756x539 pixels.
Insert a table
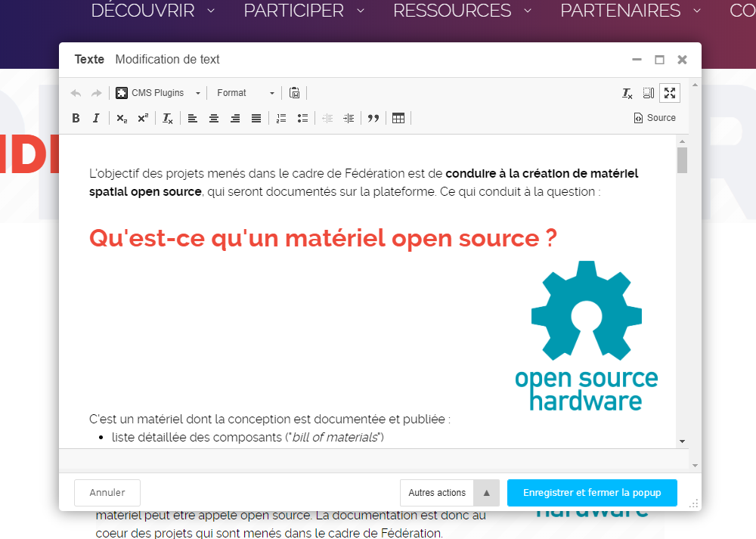[398, 118]
